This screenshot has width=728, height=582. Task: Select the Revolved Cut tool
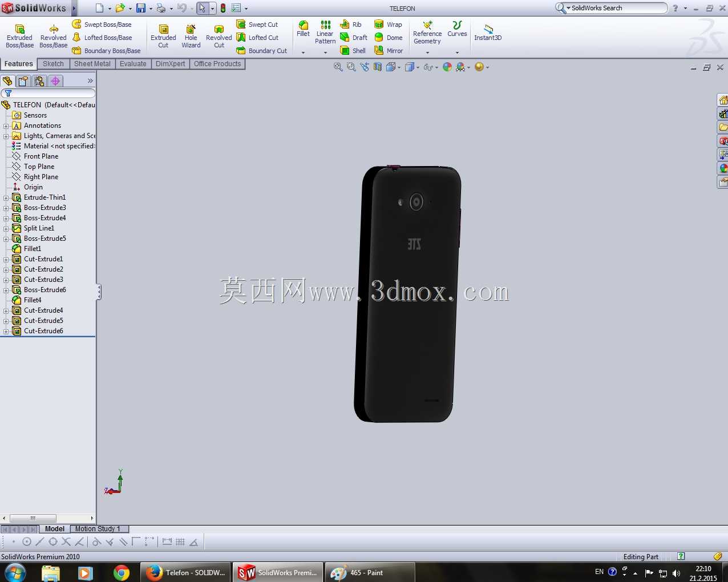[219, 37]
